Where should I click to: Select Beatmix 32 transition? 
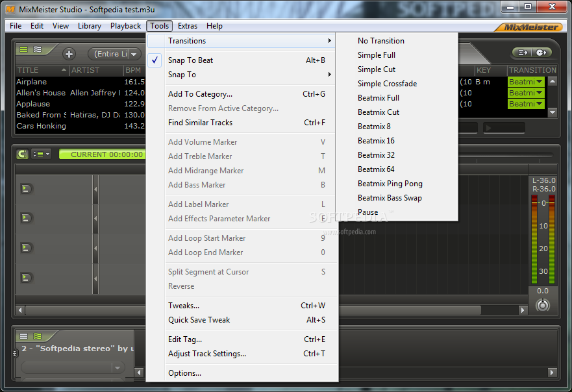point(397,155)
